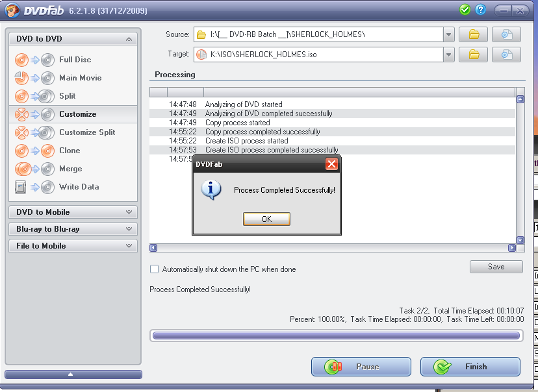Click the Save log button
This screenshot has width=538, height=392.
pyautogui.click(x=496, y=267)
